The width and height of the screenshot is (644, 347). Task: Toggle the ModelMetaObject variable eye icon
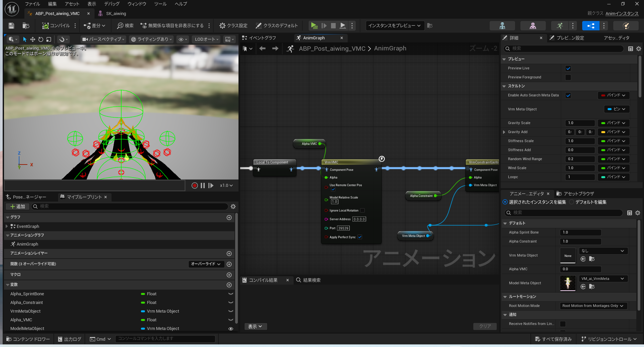coord(230,329)
